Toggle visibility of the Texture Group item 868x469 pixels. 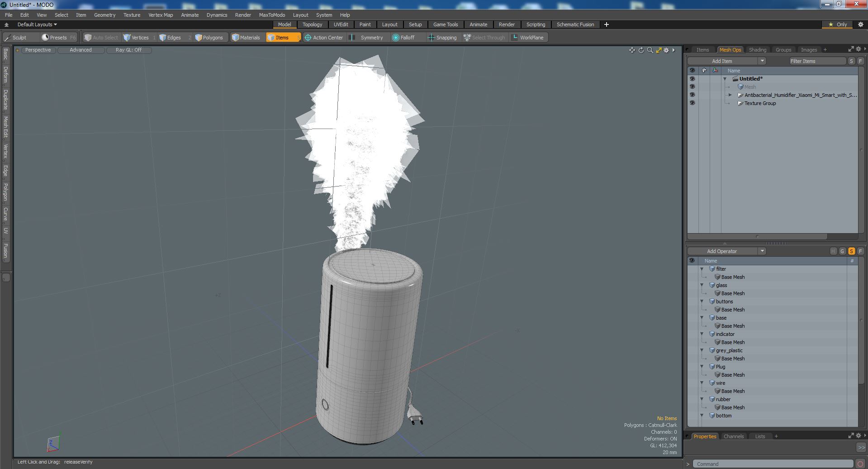click(692, 103)
